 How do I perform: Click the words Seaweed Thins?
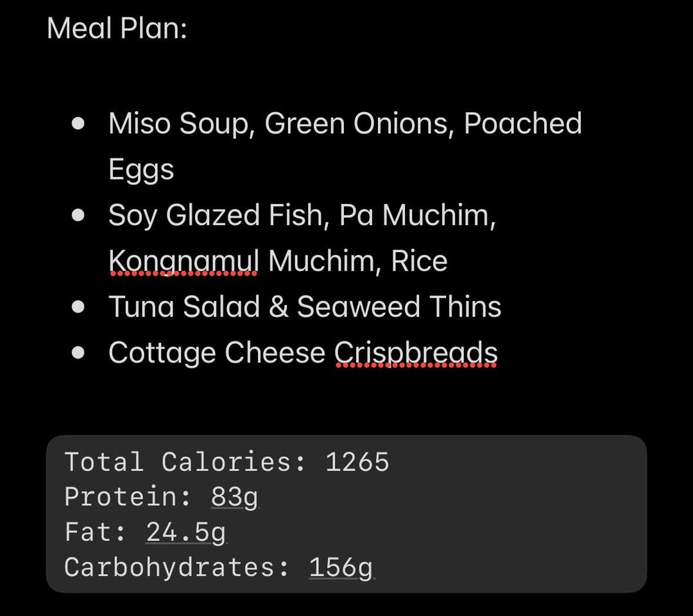pos(399,307)
